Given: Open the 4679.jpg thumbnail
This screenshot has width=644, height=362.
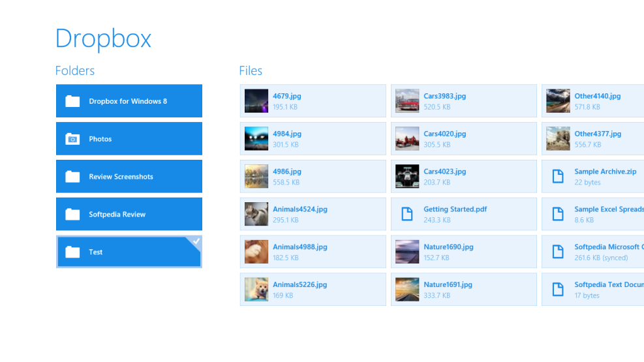Looking at the screenshot, I should (256, 101).
